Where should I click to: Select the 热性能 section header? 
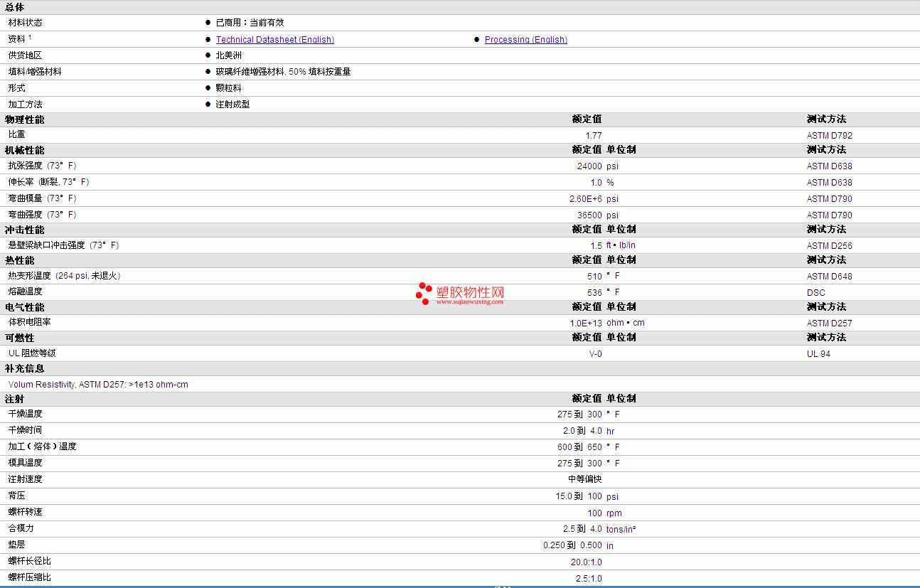click(x=19, y=260)
